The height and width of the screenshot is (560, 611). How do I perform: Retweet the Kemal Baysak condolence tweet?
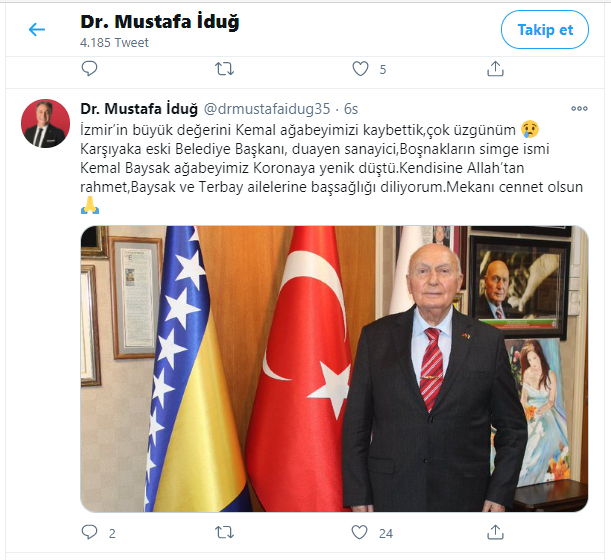[x=224, y=532]
